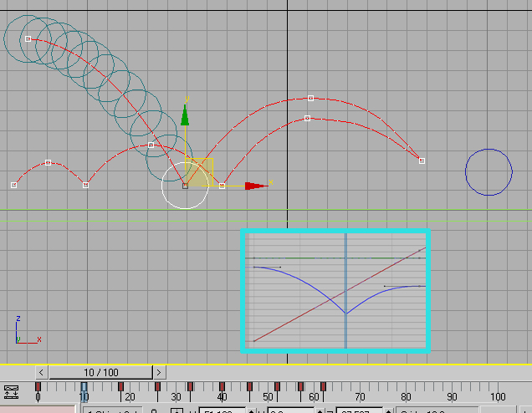This screenshot has height=413, width=532.
Task: Click frame 70 on the track bar
Action: click(360, 397)
